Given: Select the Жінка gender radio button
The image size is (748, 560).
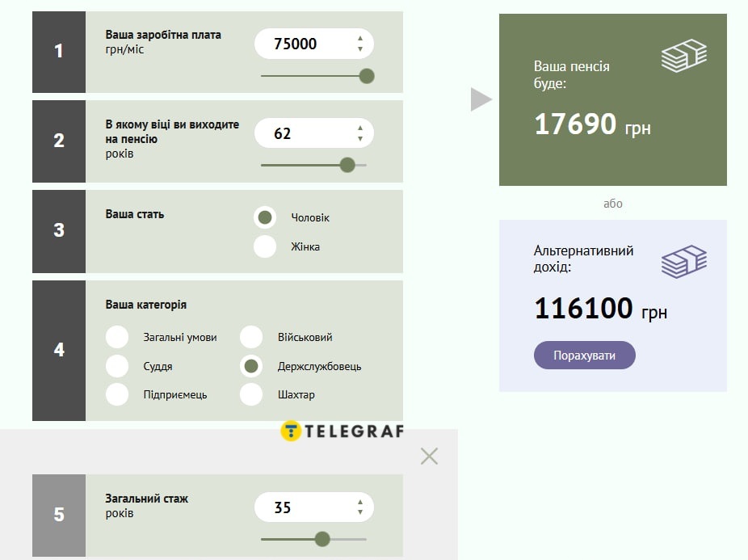Looking at the screenshot, I should [265, 246].
